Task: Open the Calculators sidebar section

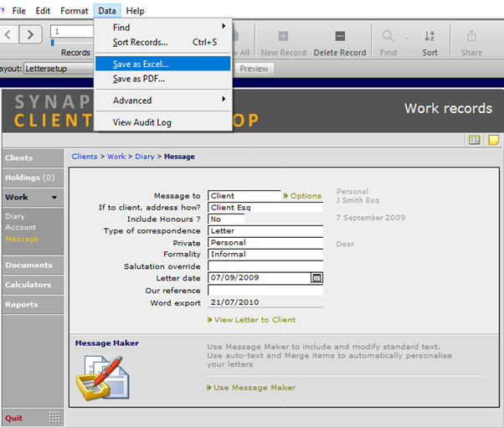Action: 33,285
